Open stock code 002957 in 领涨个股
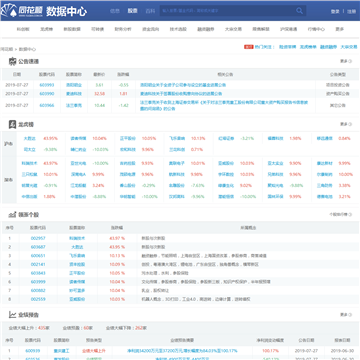Image resolution: width=360 pixels, height=360 pixels. tap(38, 238)
